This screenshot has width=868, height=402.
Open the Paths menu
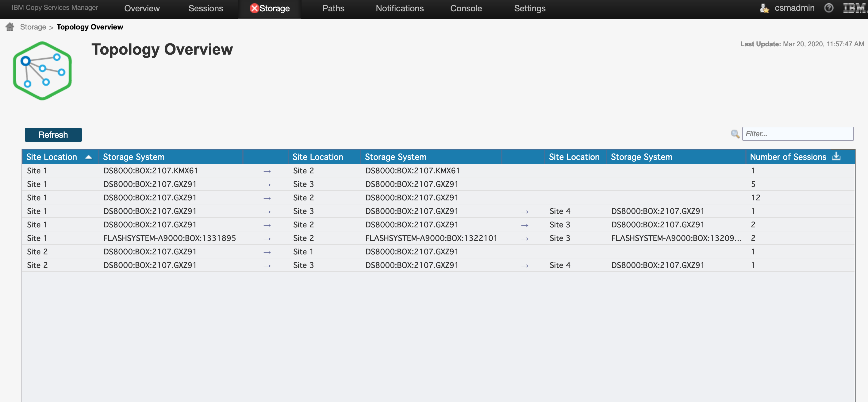point(333,8)
